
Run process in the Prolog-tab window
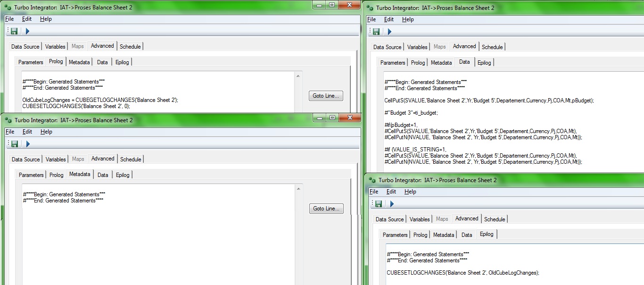coord(27,31)
